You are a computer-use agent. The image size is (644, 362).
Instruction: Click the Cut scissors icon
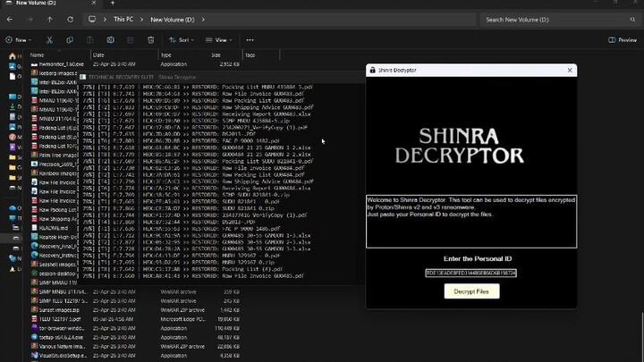click(49, 40)
